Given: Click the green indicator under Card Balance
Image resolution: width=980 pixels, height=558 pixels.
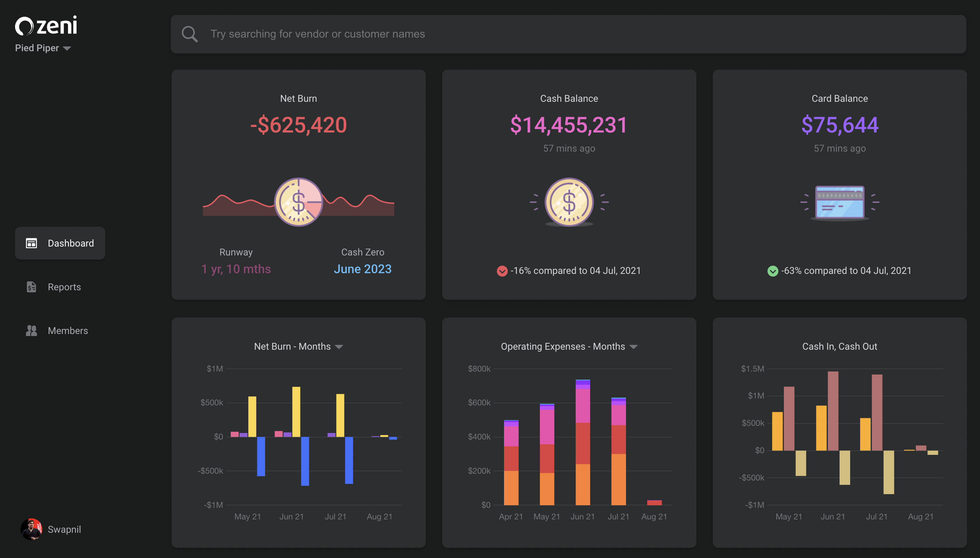Looking at the screenshot, I should point(773,271).
